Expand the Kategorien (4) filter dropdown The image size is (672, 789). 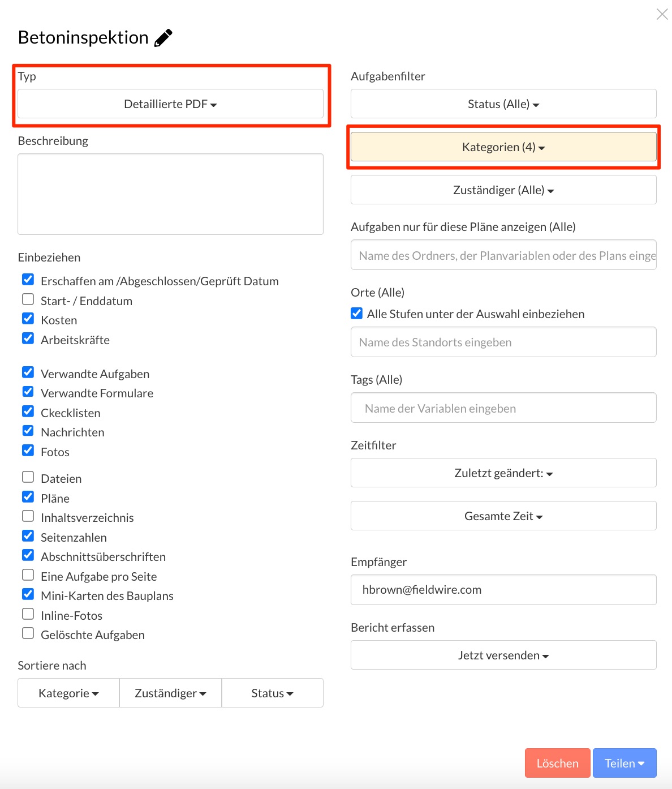(503, 147)
